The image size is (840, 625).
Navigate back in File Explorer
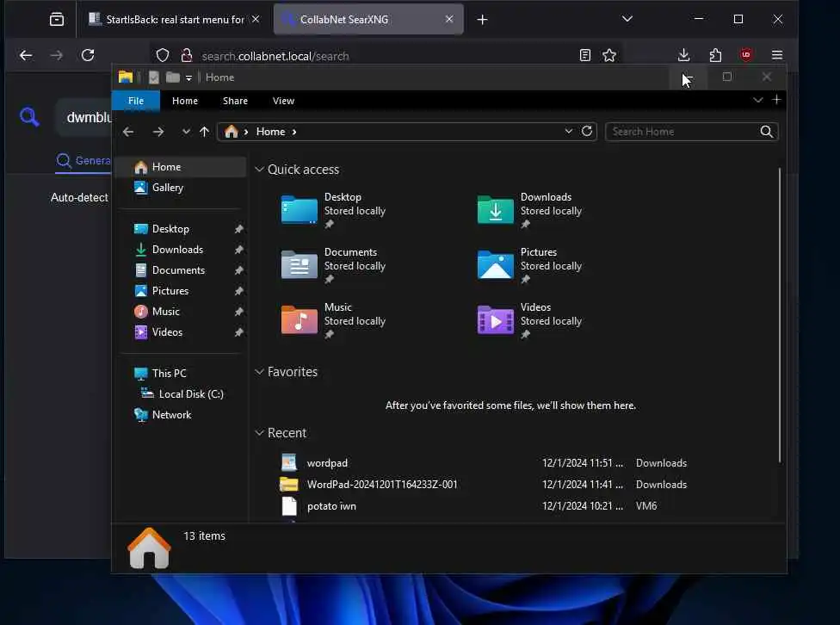point(128,132)
